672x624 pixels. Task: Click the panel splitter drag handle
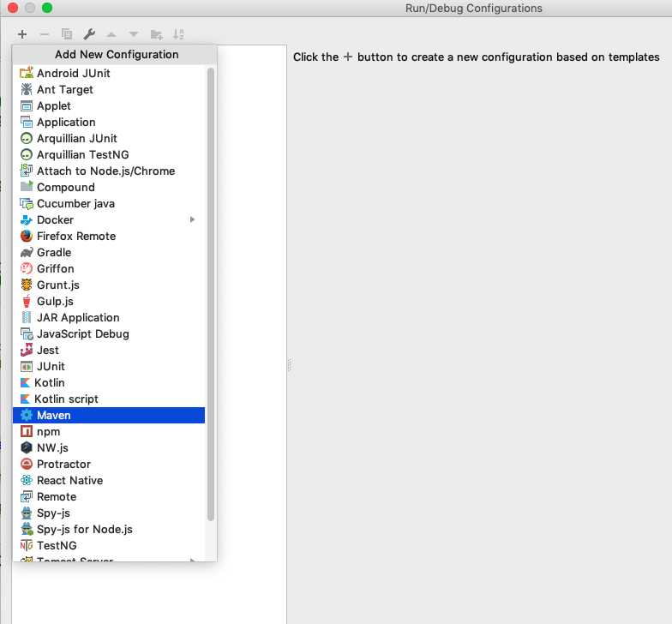point(290,365)
